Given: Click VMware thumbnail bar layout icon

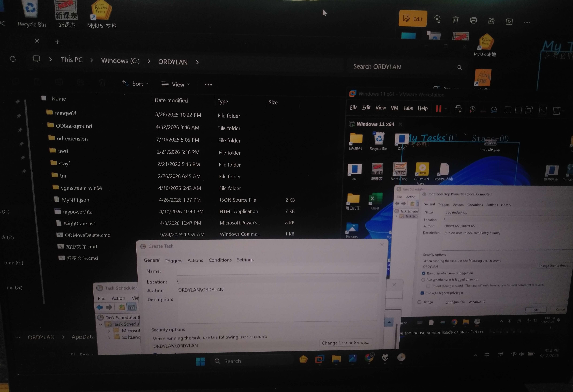Looking at the screenshot, I should coord(518,110).
